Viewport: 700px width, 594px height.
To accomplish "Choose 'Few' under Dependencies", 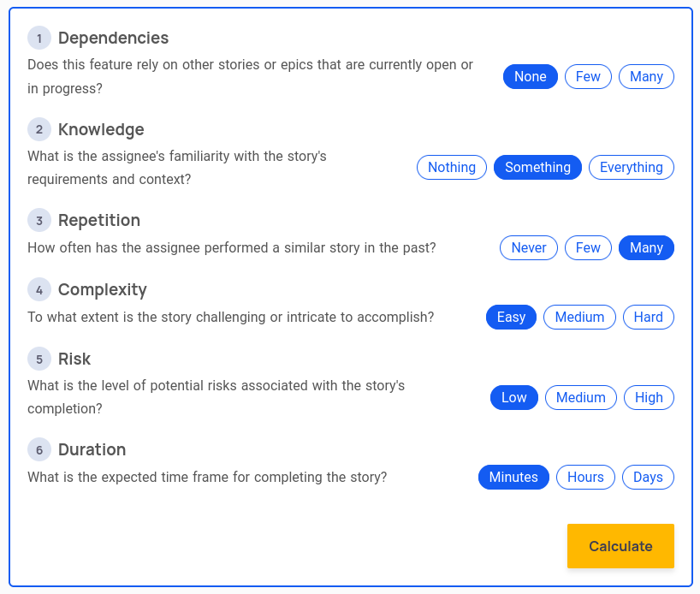I will pyautogui.click(x=588, y=77).
